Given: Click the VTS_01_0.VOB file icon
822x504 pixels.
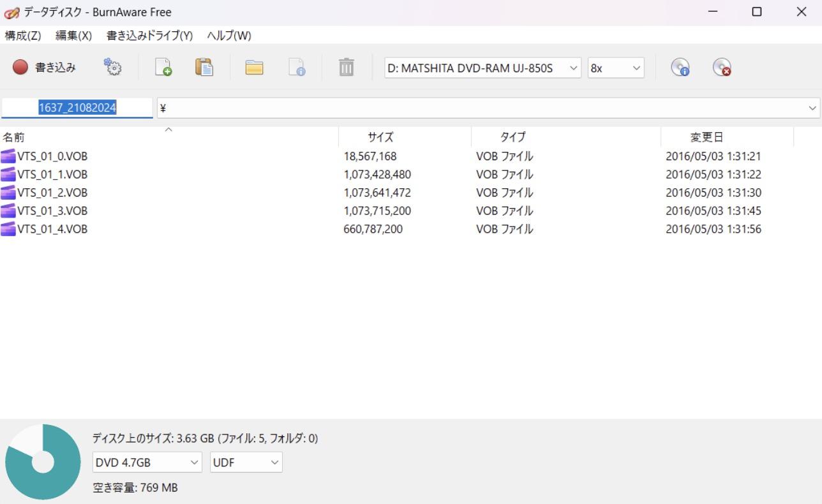Looking at the screenshot, I should [8, 156].
